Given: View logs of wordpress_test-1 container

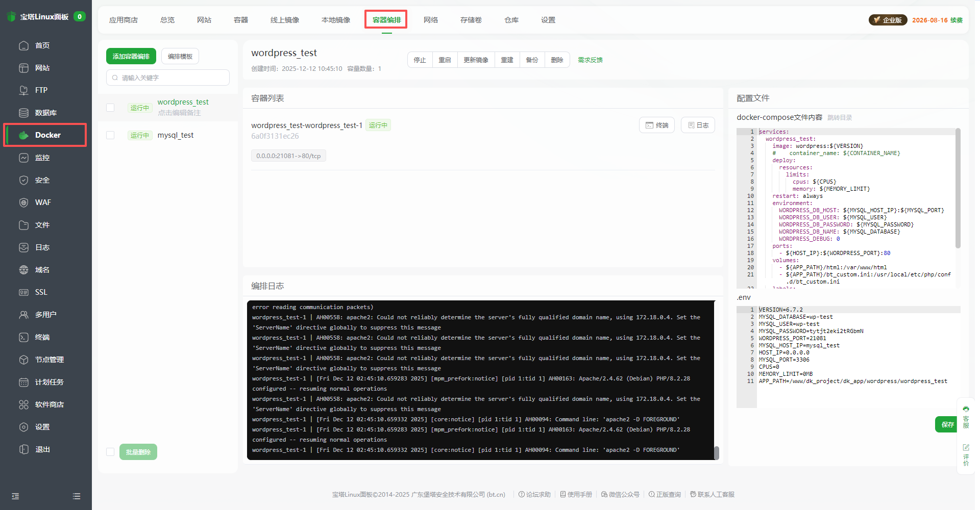Looking at the screenshot, I should [698, 125].
